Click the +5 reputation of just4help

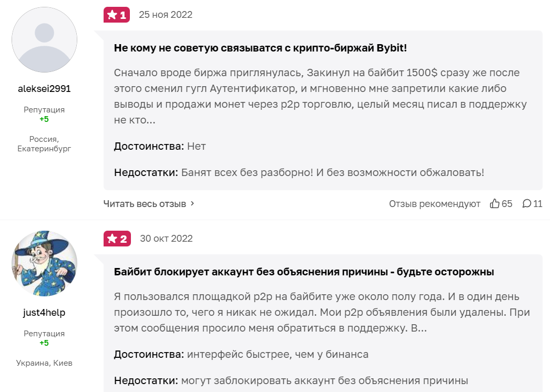pos(44,343)
